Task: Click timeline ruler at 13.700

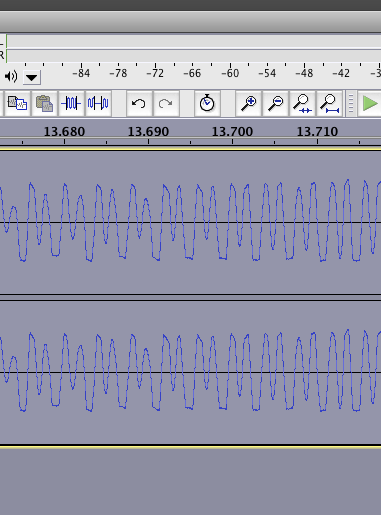Action: 232,132
